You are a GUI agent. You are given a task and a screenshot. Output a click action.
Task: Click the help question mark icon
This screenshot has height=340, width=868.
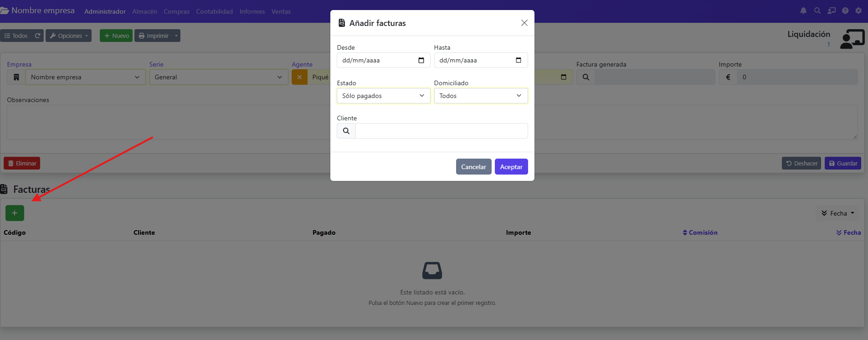coord(845,10)
